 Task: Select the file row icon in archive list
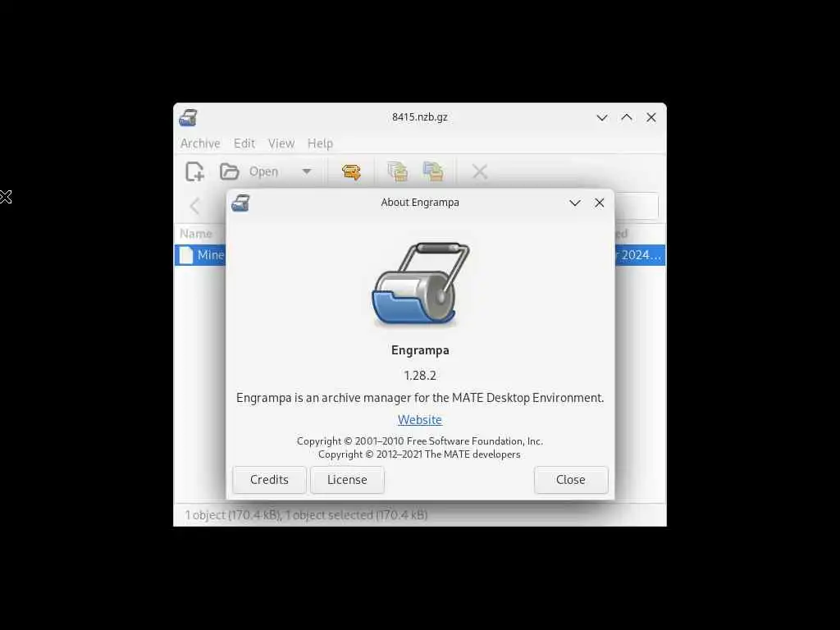point(186,255)
